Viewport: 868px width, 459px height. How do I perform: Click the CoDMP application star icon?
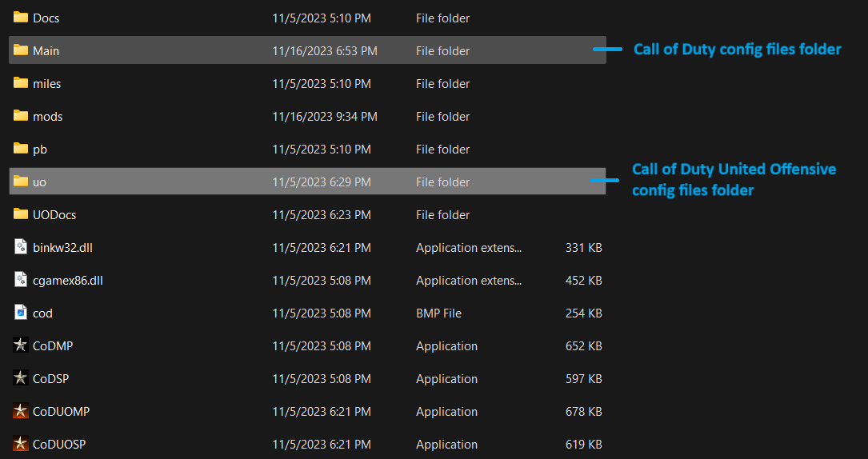point(21,345)
